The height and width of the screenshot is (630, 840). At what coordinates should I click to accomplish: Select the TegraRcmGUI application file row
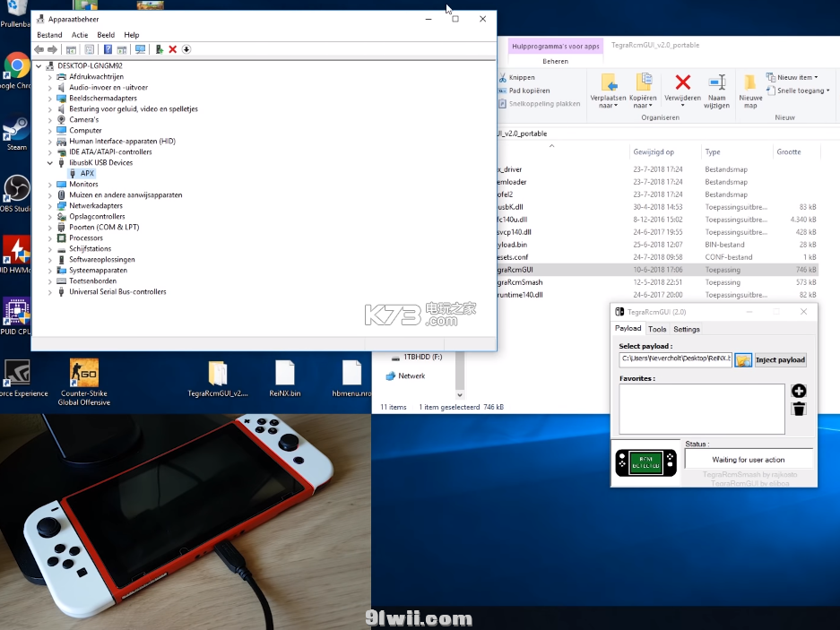click(658, 270)
